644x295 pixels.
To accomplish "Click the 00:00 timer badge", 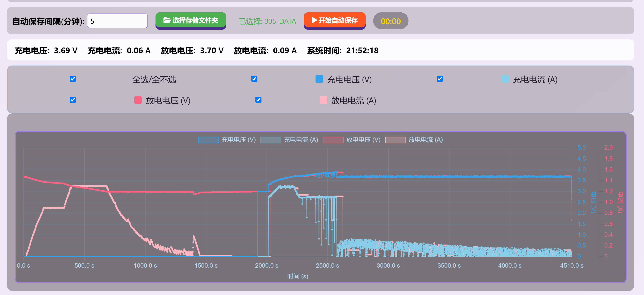I will [x=390, y=21].
